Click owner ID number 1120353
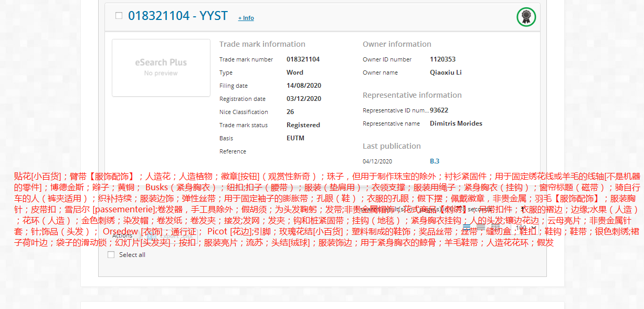This screenshot has height=309, width=644. [x=442, y=59]
